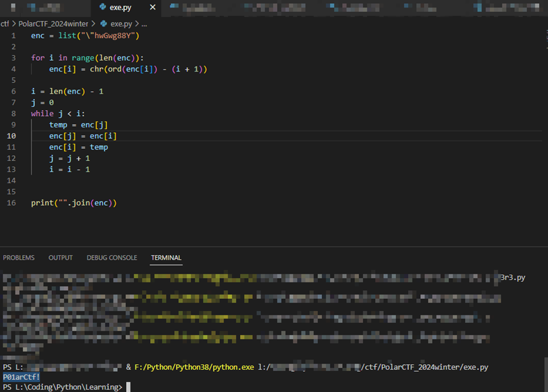Expand the breadcrumb ellipsis symbol list
The height and width of the screenshot is (392, 548).
click(x=144, y=23)
